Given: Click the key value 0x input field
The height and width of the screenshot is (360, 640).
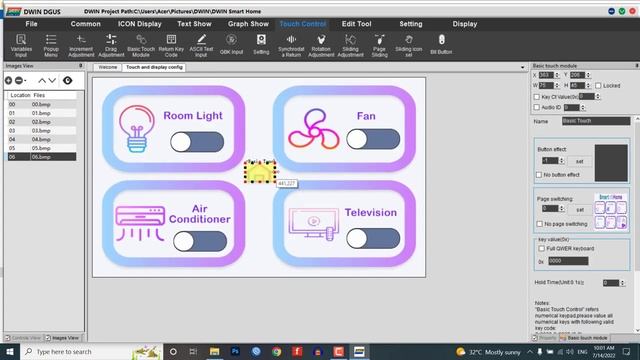Looking at the screenshot, I should [568, 261].
